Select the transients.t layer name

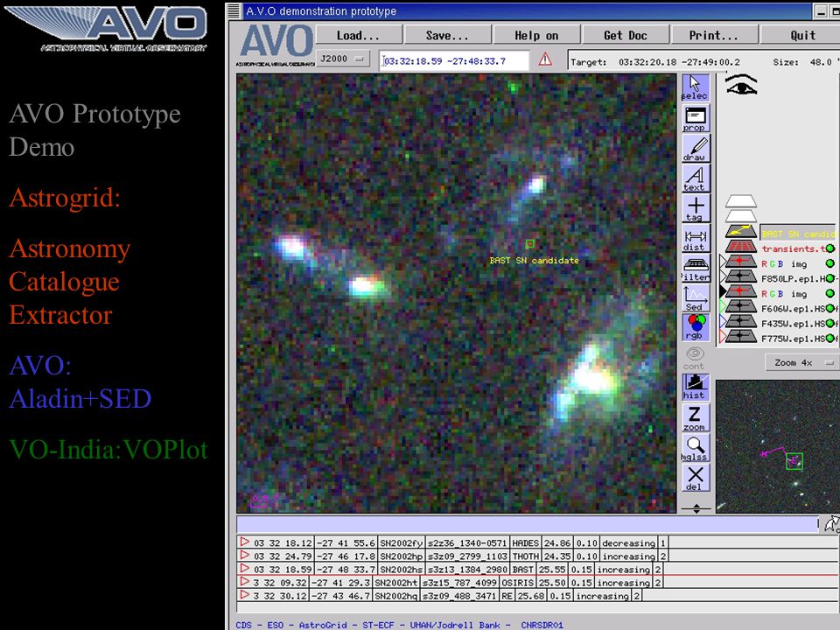[794, 248]
